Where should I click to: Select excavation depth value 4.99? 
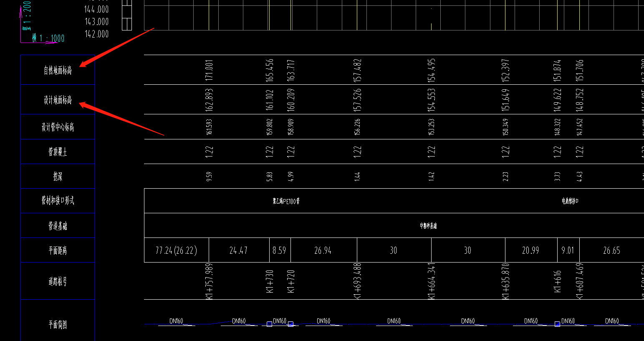[x=291, y=177]
